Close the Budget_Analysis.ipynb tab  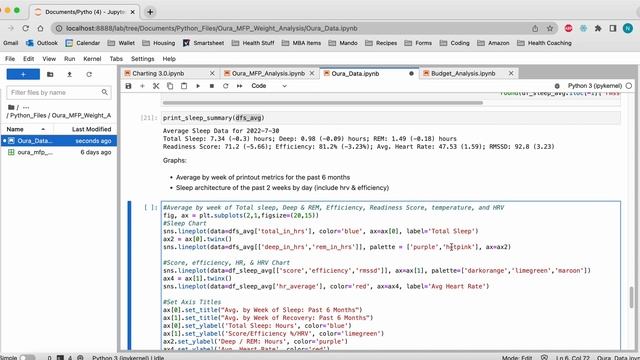coord(511,73)
